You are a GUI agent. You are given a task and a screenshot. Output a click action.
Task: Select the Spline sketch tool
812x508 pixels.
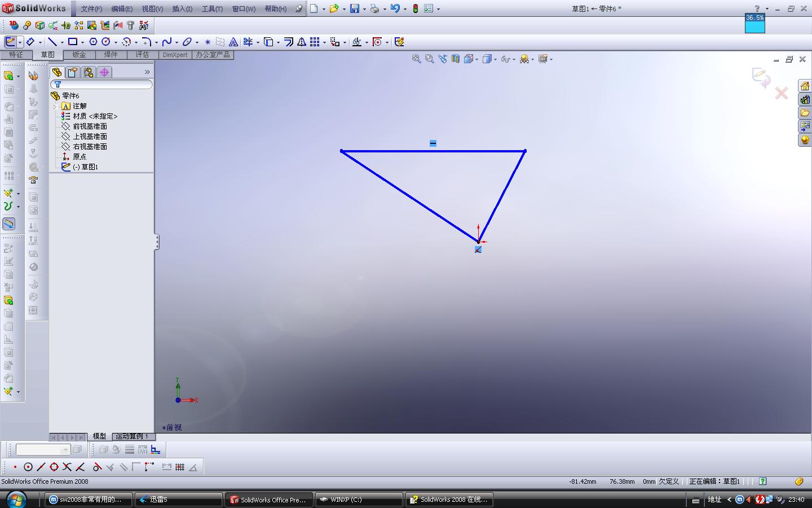167,42
